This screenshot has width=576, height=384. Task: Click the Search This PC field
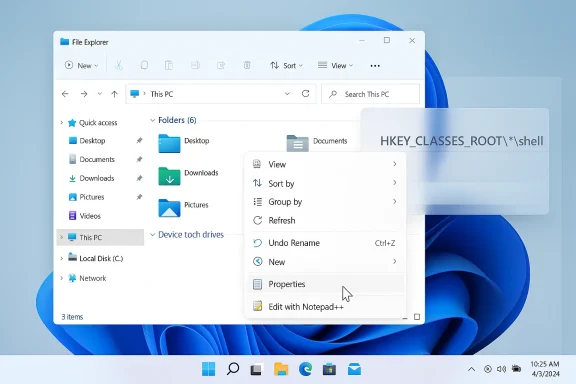point(370,94)
